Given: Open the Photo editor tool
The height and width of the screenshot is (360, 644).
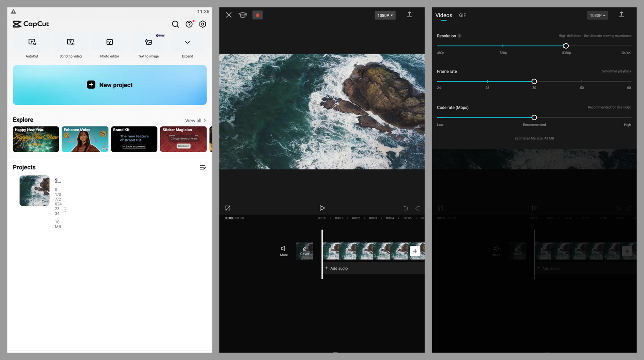Looking at the screenshot, I should (110, 46).
